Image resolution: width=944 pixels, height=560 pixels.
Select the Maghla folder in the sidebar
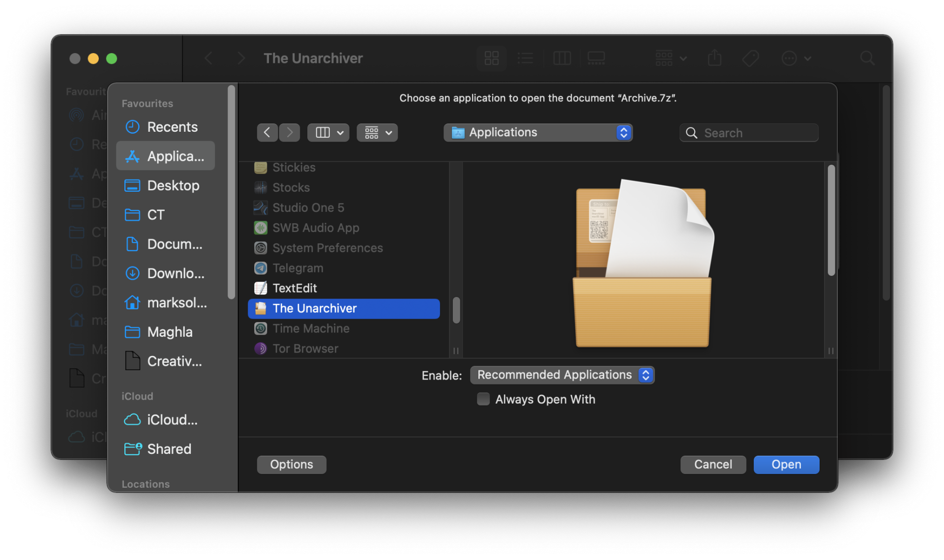point(166,332)
